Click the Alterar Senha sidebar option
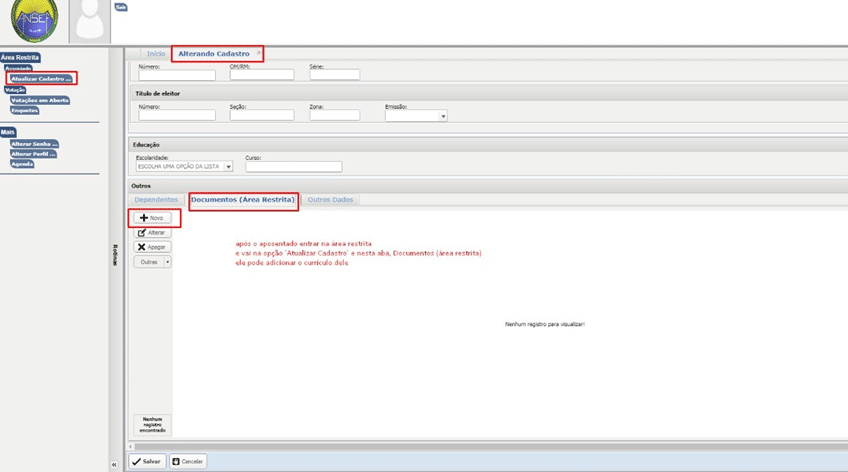This screenshot has height=472, width=848. (34, 144)
